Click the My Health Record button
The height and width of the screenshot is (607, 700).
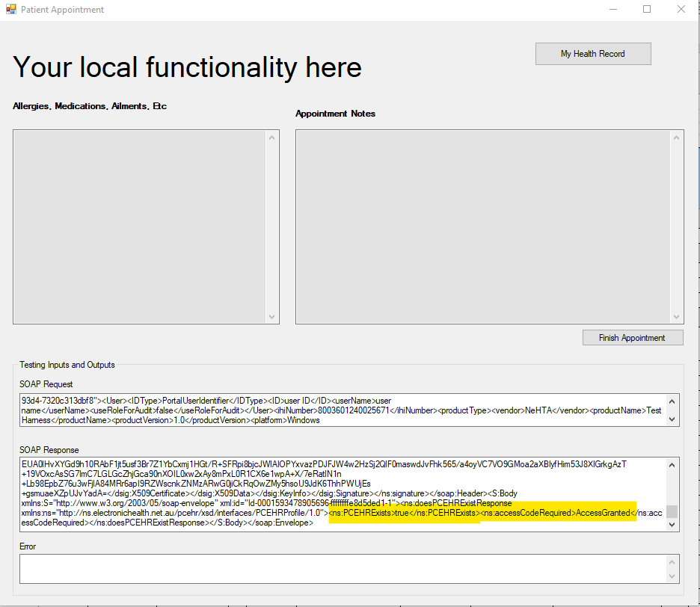click(592, 54)
